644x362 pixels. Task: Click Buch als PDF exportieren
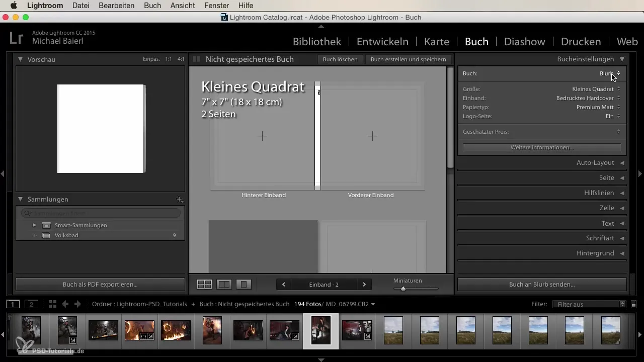pyautogui.click(x=100, y=285)
